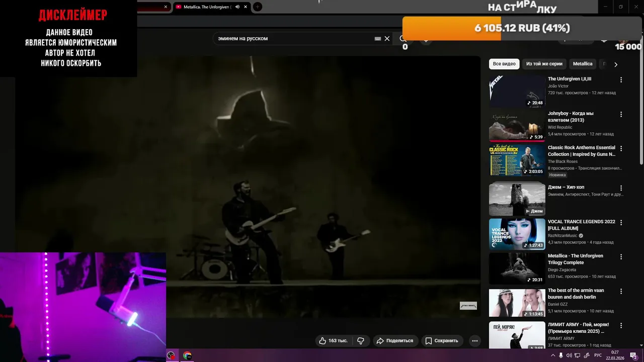The image size is (644, 362).
Task: Click The Black Roses channel name
Action: click(x=562, y=161)
